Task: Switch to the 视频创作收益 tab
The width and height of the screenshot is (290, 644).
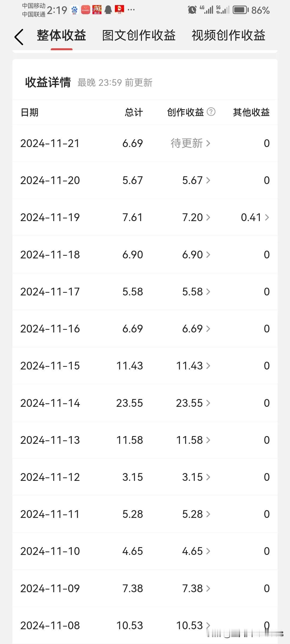Action: (229, 36)
